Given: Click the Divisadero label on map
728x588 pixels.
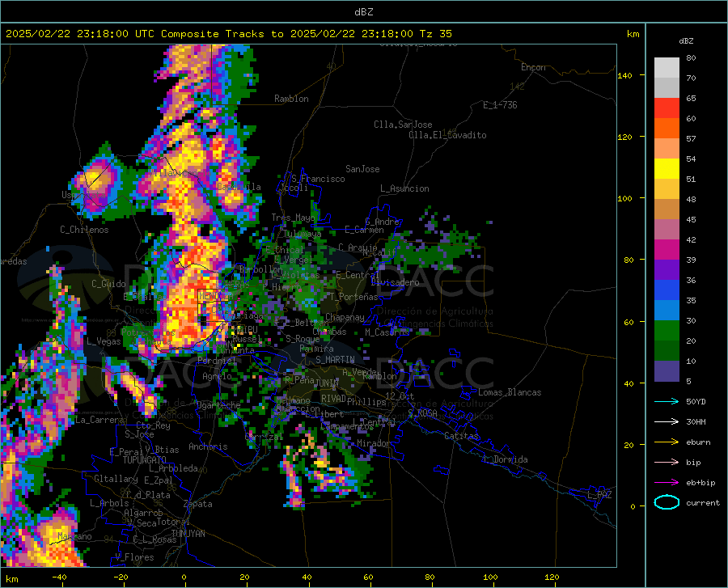Looking at the screenshot, I should point(395,282).
